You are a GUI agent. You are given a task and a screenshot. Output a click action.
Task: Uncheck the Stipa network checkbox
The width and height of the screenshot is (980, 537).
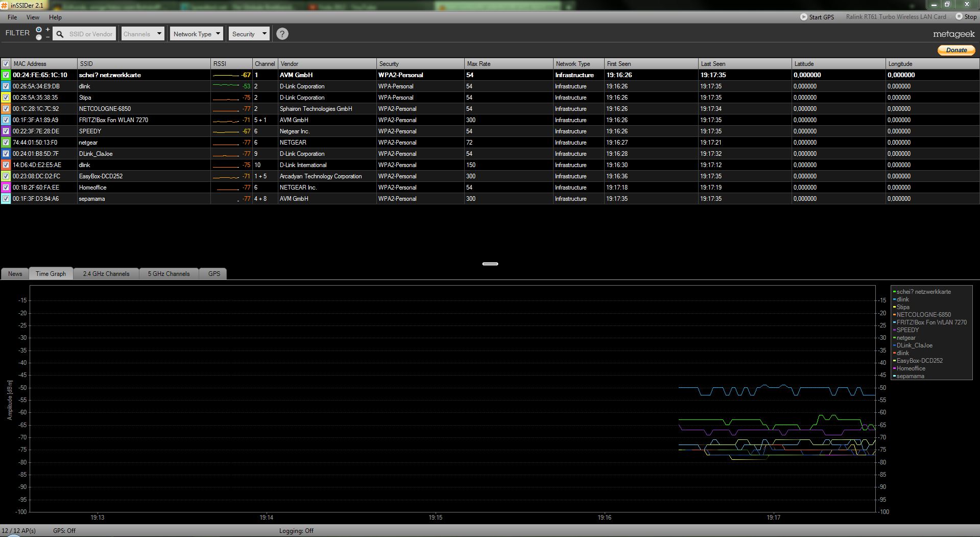point(6,98)
